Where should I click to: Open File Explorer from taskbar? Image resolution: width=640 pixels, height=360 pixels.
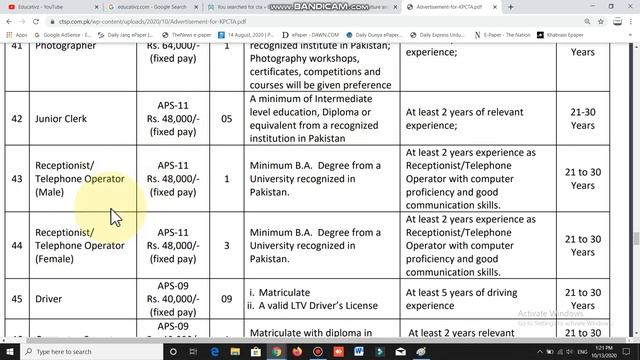click(235, 351)
